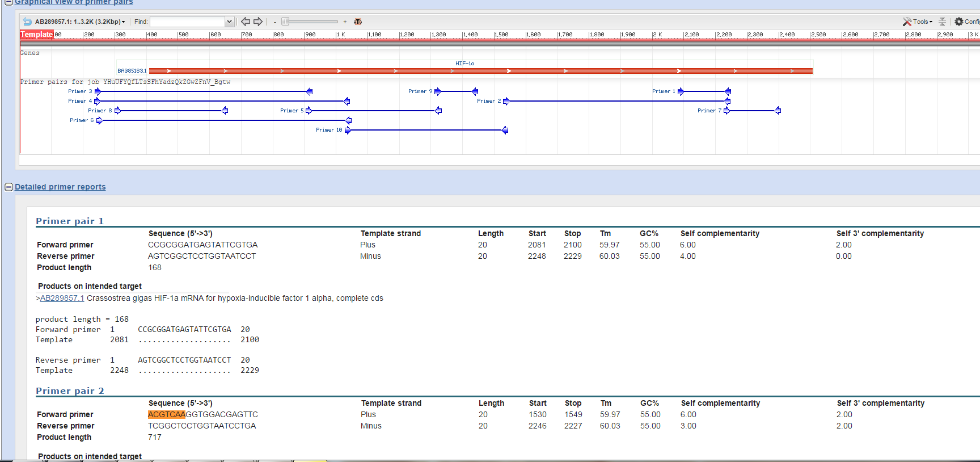Collapse Graphical view of primer pairs section
Viewport: 980px width, 462px height.
point(9,2)
